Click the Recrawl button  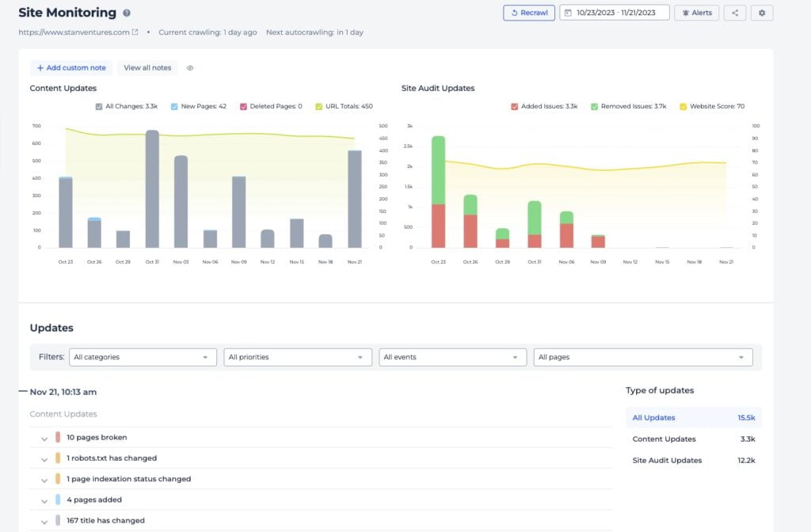(x=529, y=13)
